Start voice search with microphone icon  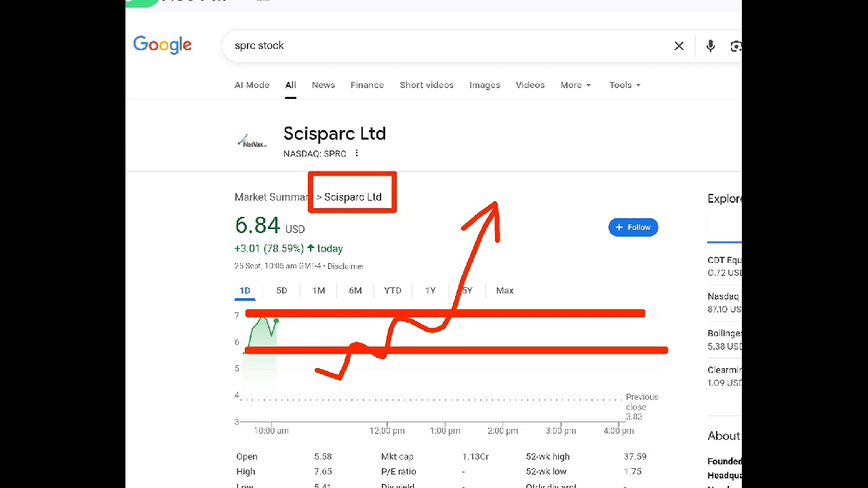pyautogui.click(x=710, y=46)
